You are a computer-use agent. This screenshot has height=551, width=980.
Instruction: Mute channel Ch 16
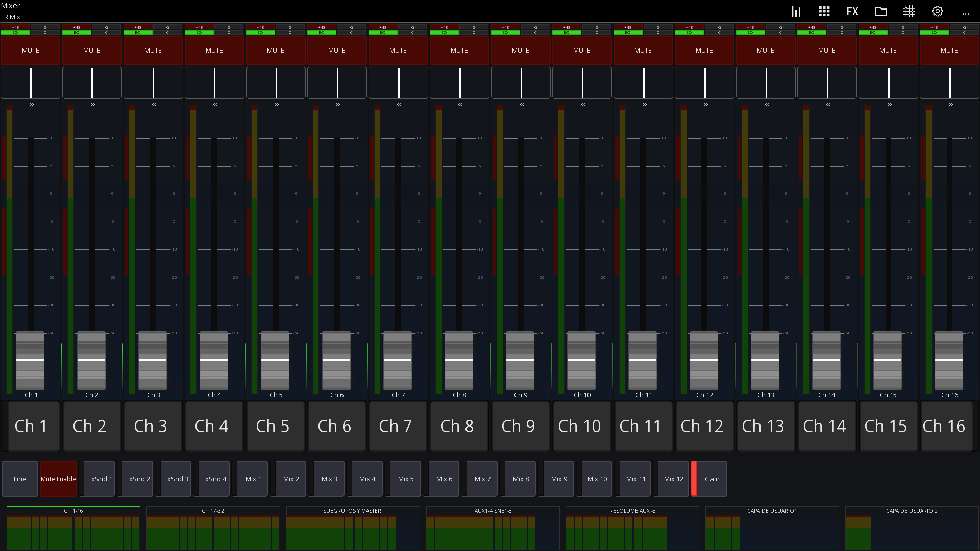(x=949, y=51)
